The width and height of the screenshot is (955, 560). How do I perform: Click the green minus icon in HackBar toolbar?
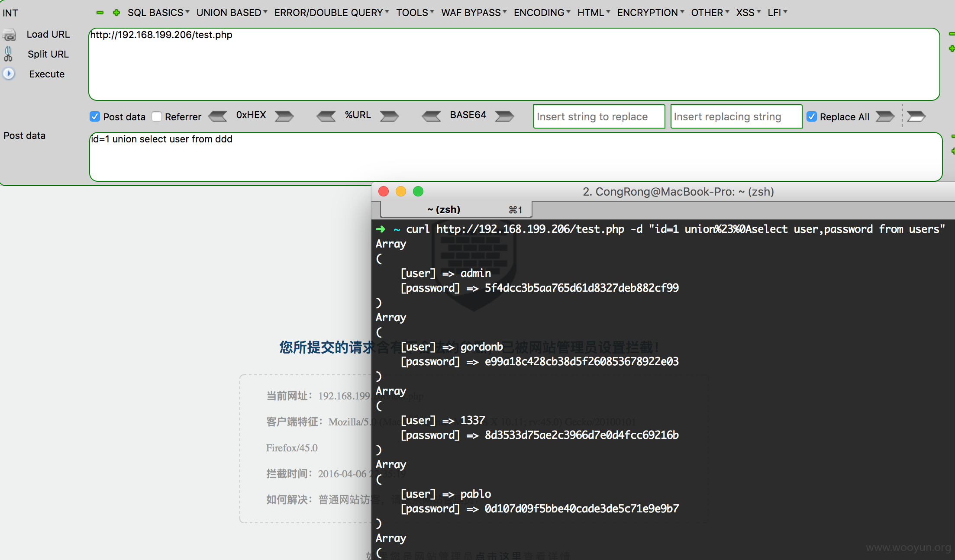tap(100, 13)
